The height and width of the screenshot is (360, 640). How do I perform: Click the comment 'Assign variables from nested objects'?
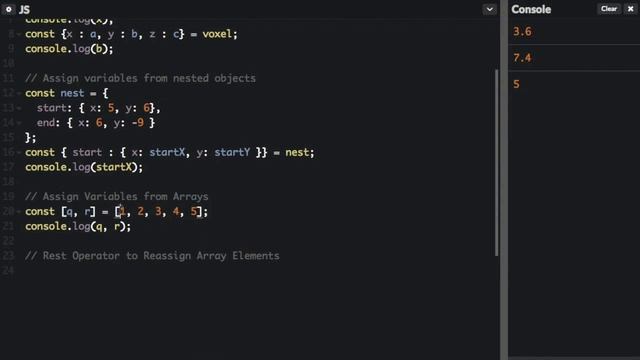click(x=140, y=78)
